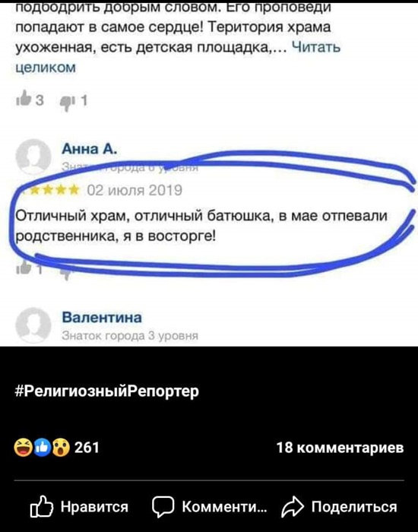The width and height of the screenshot is (418, 532).
Task: Dislike Анна's review with thumbs-down
Action: click(67, 273)
